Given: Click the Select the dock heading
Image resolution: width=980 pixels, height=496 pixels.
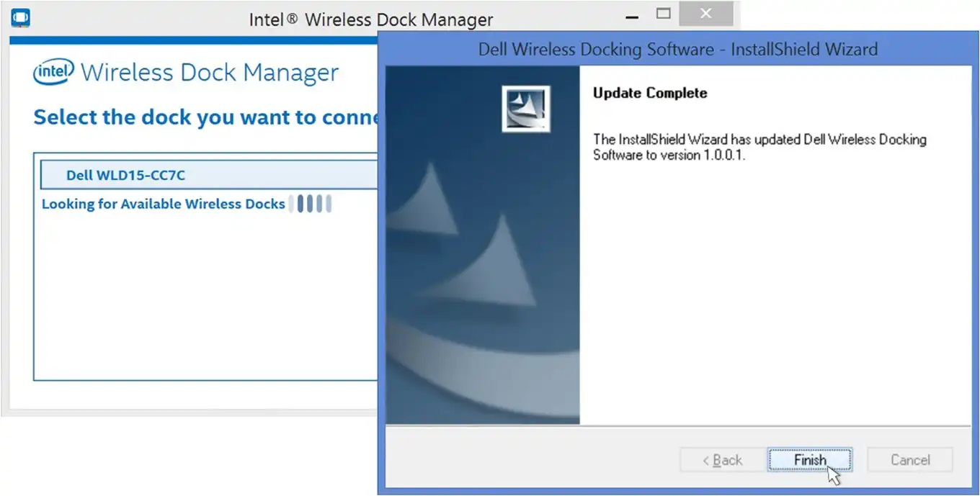Looking at the screenshot, I should (206, 117).
